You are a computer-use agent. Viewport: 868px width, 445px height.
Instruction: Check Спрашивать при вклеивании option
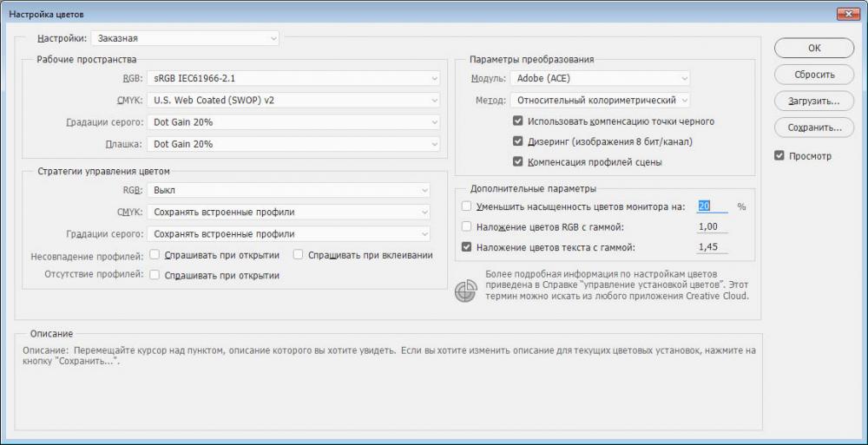pos(299,255)
